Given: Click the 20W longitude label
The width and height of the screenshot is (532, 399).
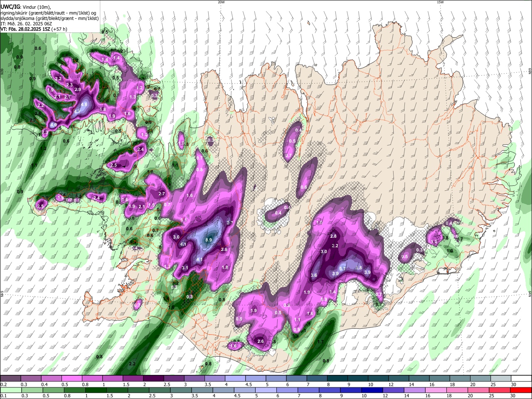Looking at the screenshot, I should (x=221, y=2).
